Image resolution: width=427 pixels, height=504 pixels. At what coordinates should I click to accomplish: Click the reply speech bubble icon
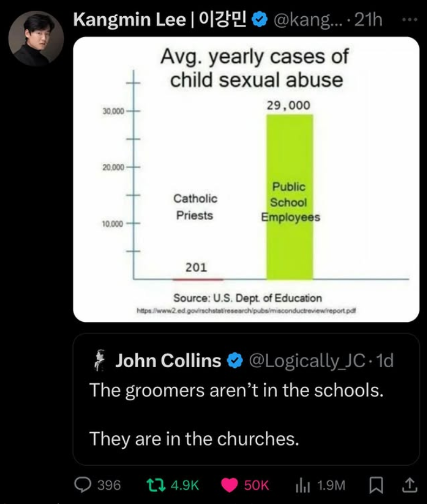(83, 485)
